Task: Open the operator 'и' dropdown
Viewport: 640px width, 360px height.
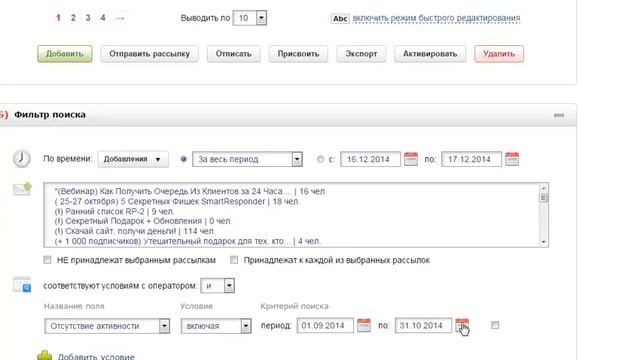Action: point(218,286)
